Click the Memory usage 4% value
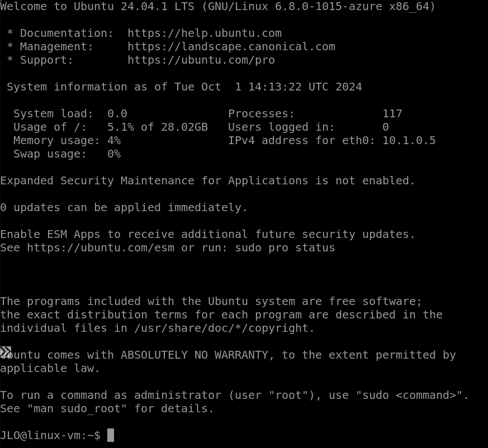 [x=114, y=141]
